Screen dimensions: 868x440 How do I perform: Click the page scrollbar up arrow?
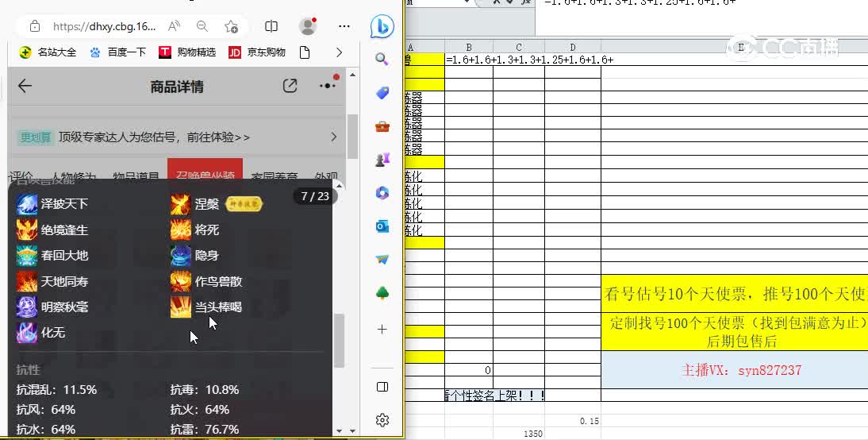coord(352,75)
